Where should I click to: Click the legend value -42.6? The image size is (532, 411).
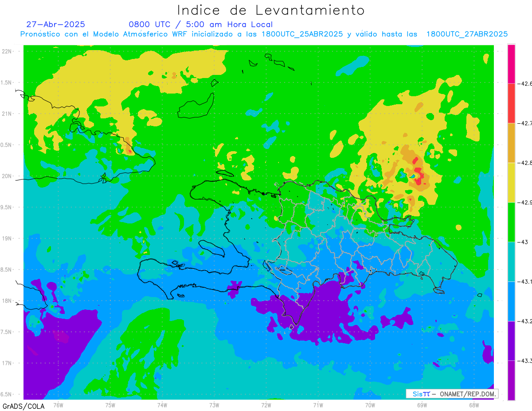[x=525, y=83]
